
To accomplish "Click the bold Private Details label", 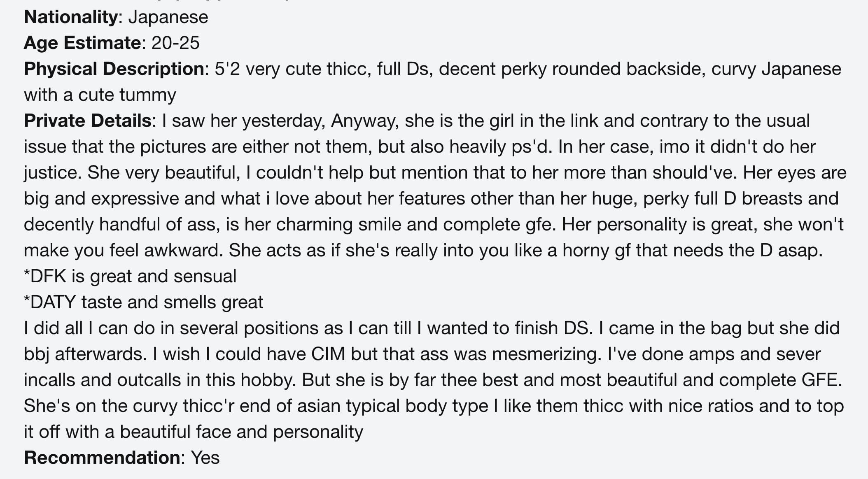I will [x=88, y=121].
